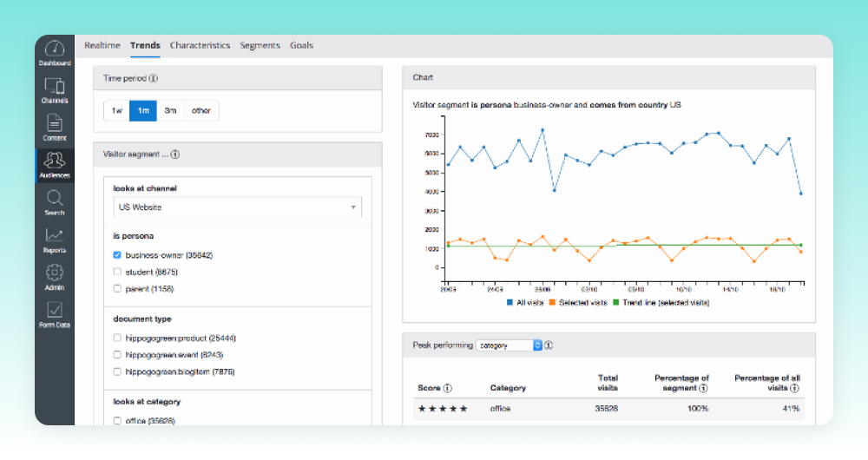The image size is (868, 460).
Task: Check the hippogogreen:blogitem document type
Action: coord(117,371)
